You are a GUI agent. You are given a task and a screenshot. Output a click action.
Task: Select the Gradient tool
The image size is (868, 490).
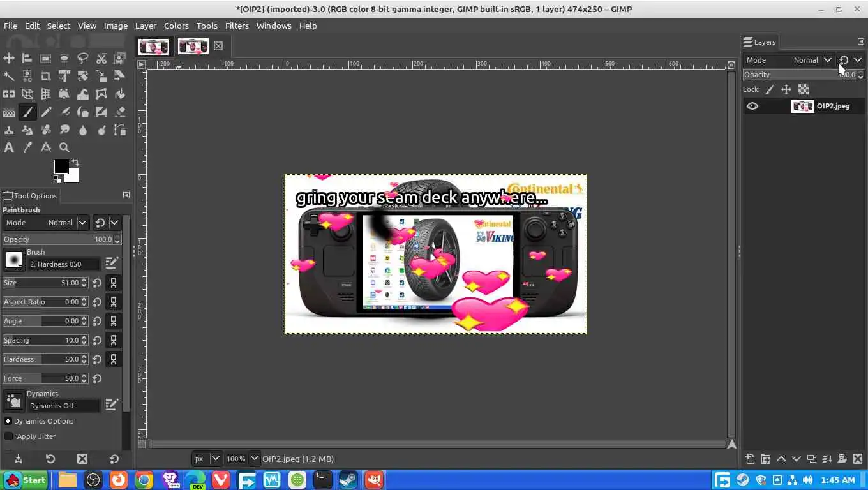(9, 112)
